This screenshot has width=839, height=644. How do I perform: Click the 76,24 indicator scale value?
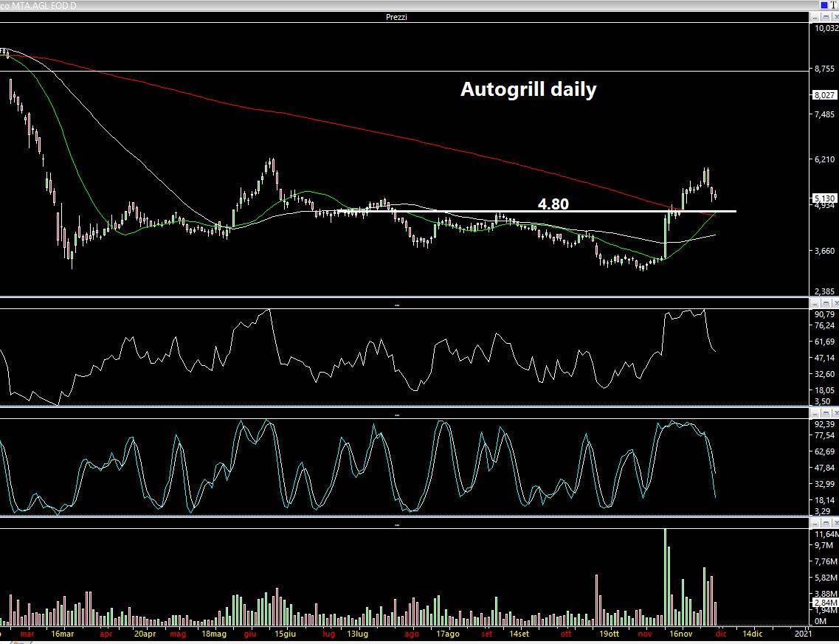(824, 326)
